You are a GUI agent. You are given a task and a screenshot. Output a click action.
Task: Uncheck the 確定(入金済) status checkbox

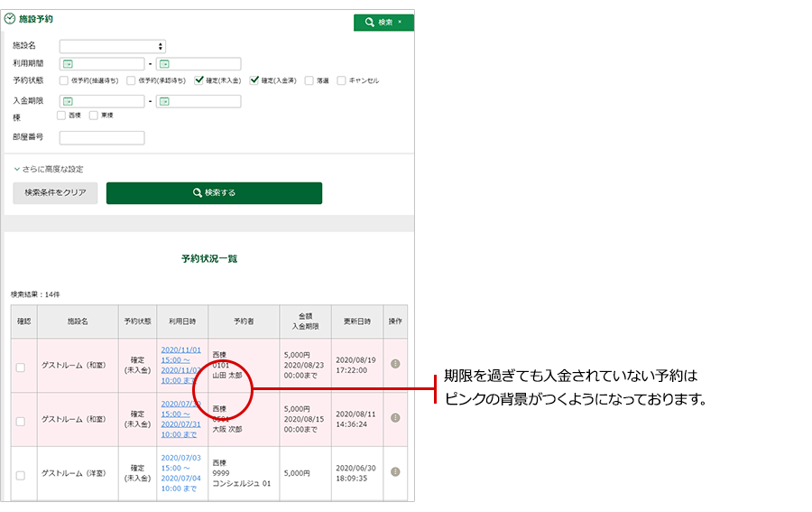click(x=254, y=80)
